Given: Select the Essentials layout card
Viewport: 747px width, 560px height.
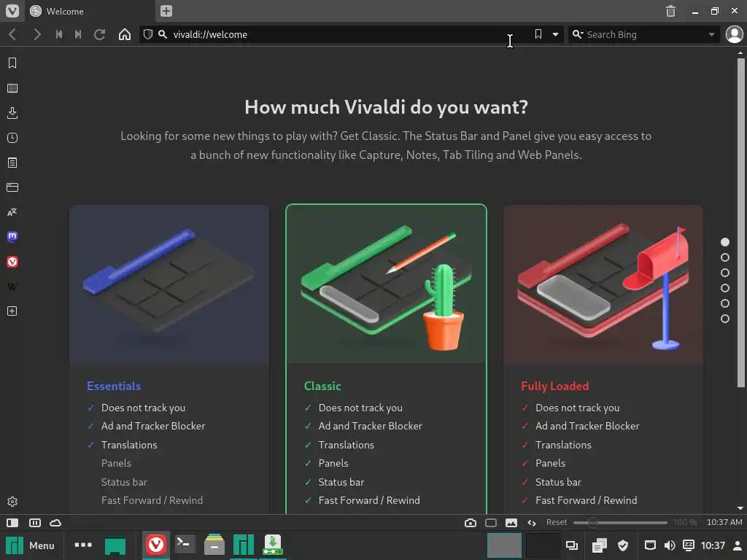Looking at the screenshot, I should (x=169, y=359).
